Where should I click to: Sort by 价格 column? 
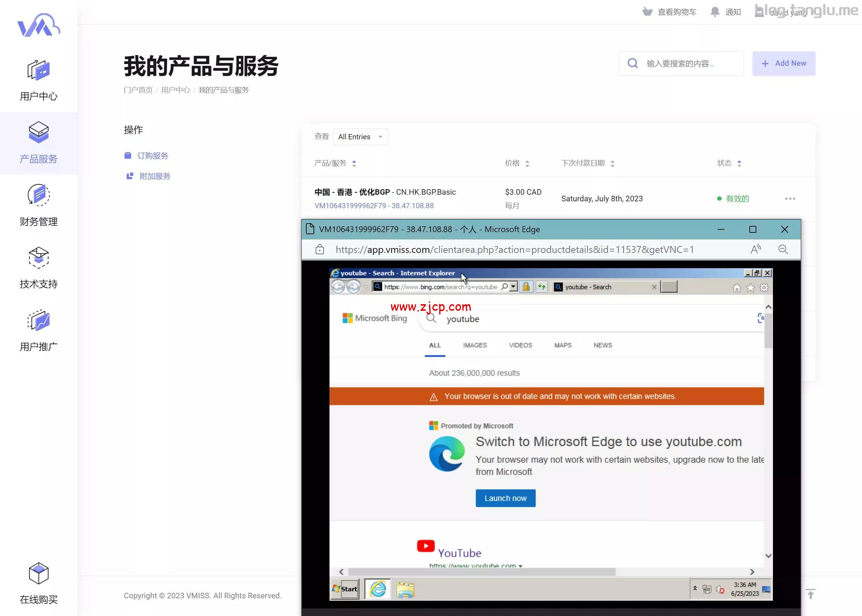point(517,163)
